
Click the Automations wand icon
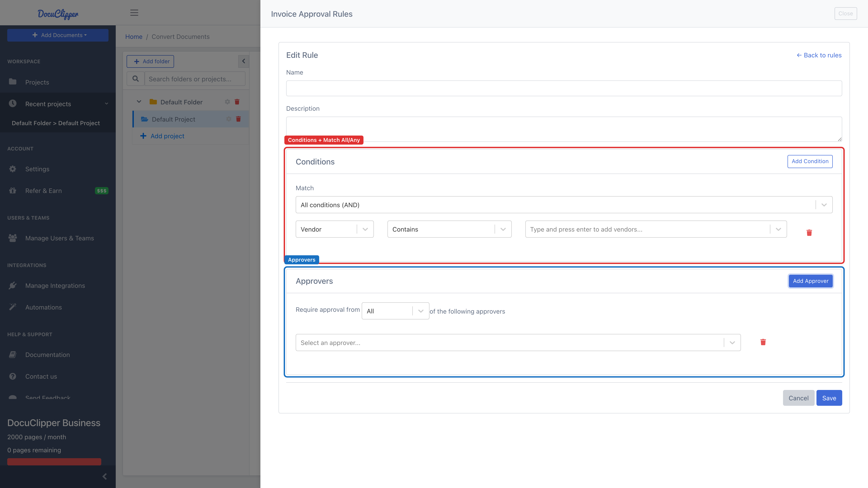coord(12,307)
